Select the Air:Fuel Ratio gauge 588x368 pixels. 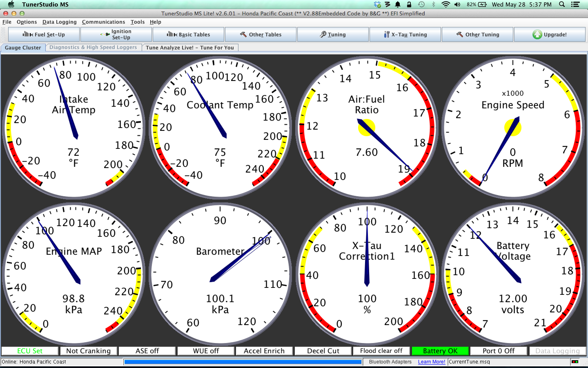point(367,127)
